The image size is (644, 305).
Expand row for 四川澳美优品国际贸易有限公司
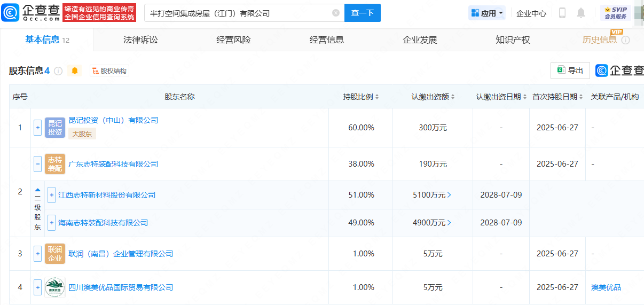click(x=37, y=287)
